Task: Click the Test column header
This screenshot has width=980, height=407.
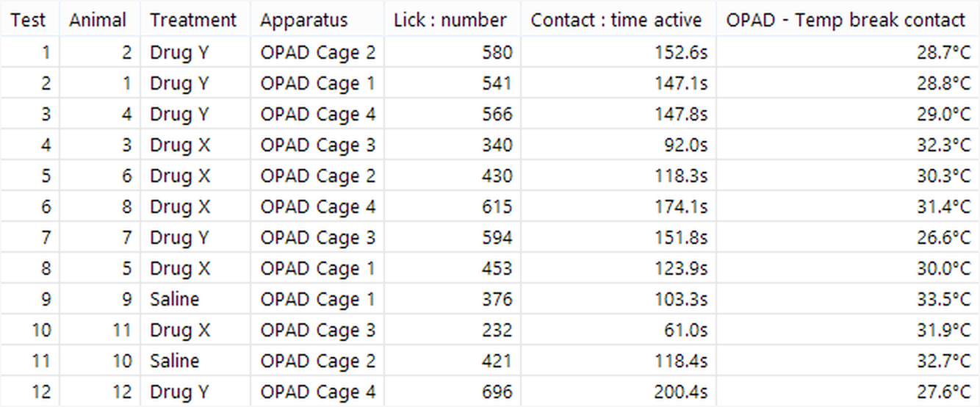Action: point(28,20)
